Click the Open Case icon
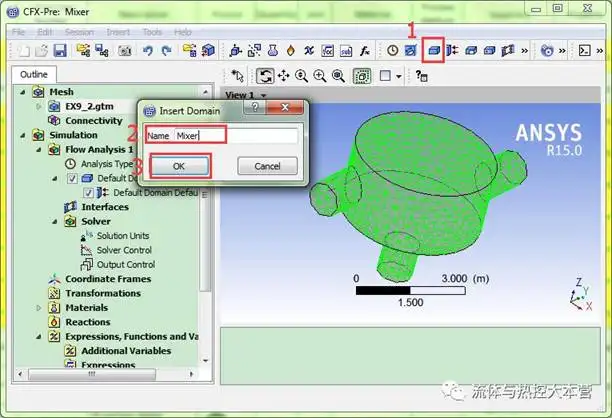The image size is (612, 418). point(42,51)
